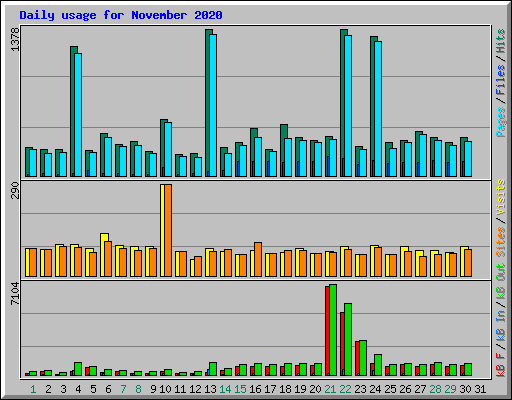Click day label 12 on the axis
This screenshot has width=512, height=400.
[x=195, y=389]
